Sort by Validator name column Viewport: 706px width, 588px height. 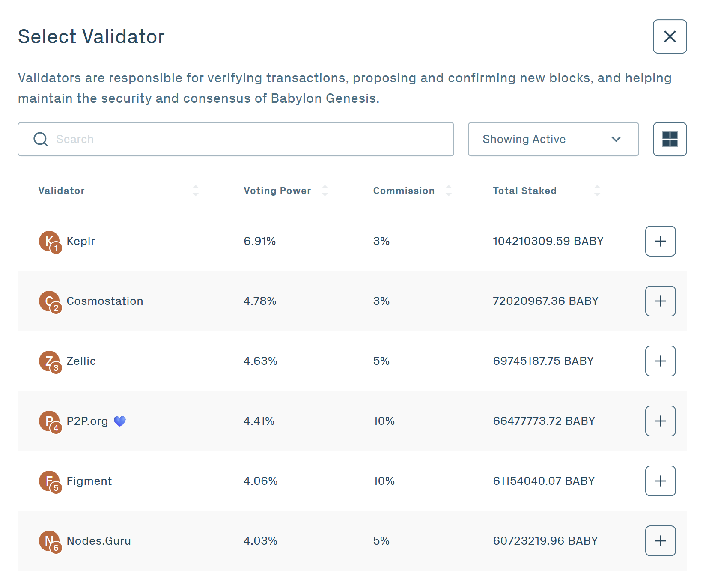[196, 191]
